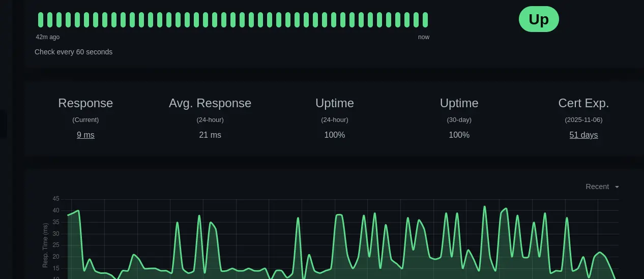644x279 pixels.
Task: Click the "Avg. Response" heading
Action: click(x=210, y=103)
